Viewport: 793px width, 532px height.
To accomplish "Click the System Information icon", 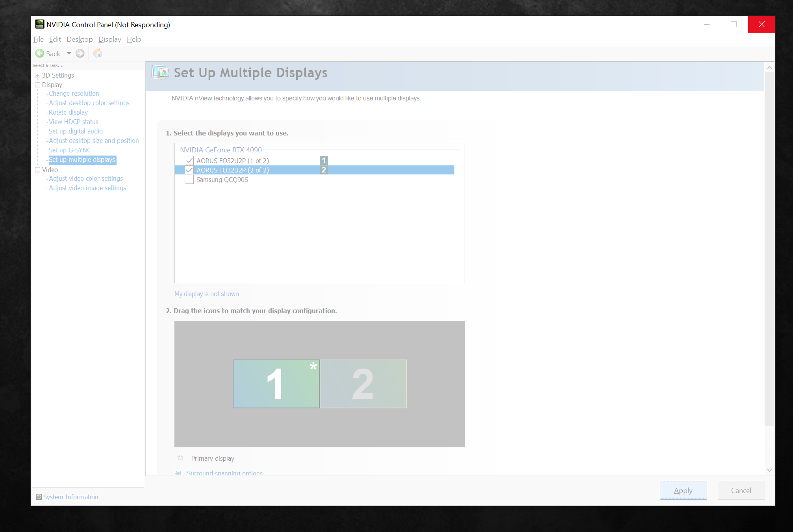I will 39,497.
